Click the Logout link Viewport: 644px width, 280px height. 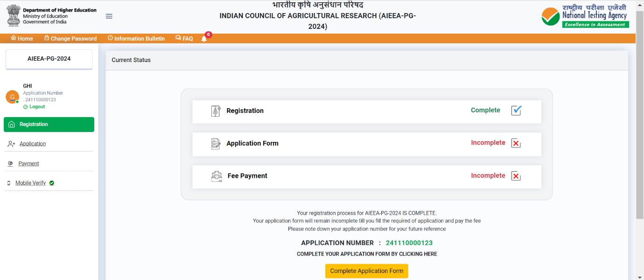pyautogui.click(x=35, y=107)
